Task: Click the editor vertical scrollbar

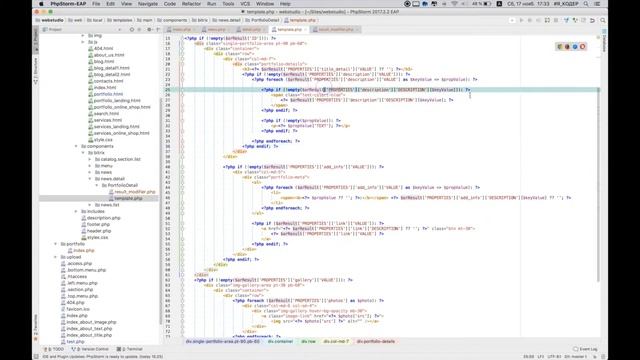Action: [598, 184]
